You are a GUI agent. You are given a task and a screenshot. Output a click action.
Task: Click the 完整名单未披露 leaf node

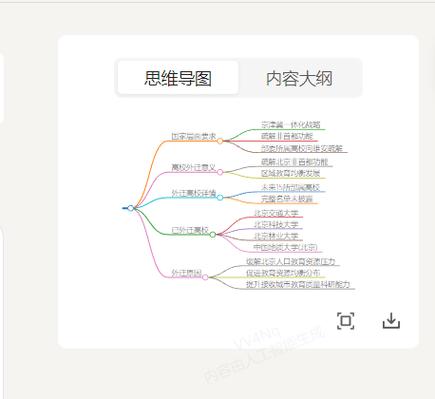tap(287, 199)
